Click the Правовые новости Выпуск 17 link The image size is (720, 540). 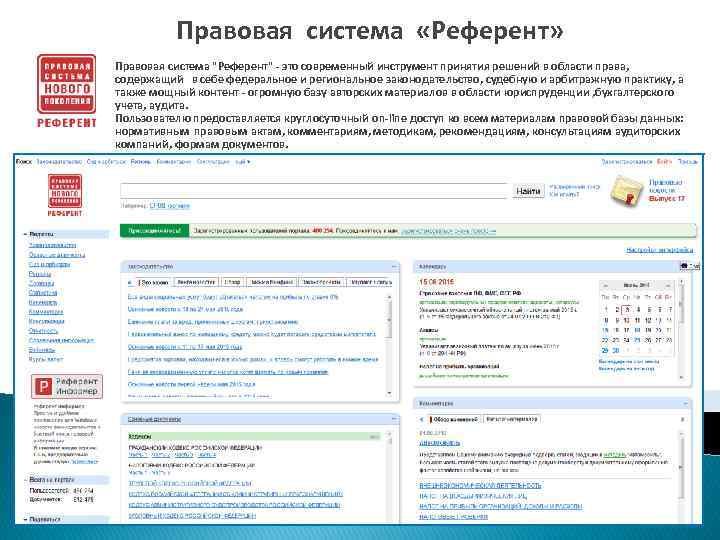click(x=666, y=190)
